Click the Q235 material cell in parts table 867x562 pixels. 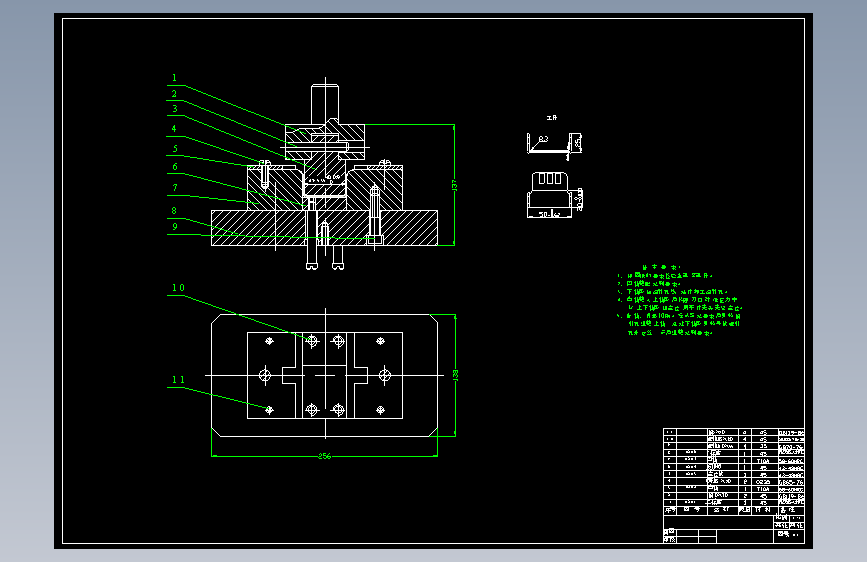tap(763, 482)
